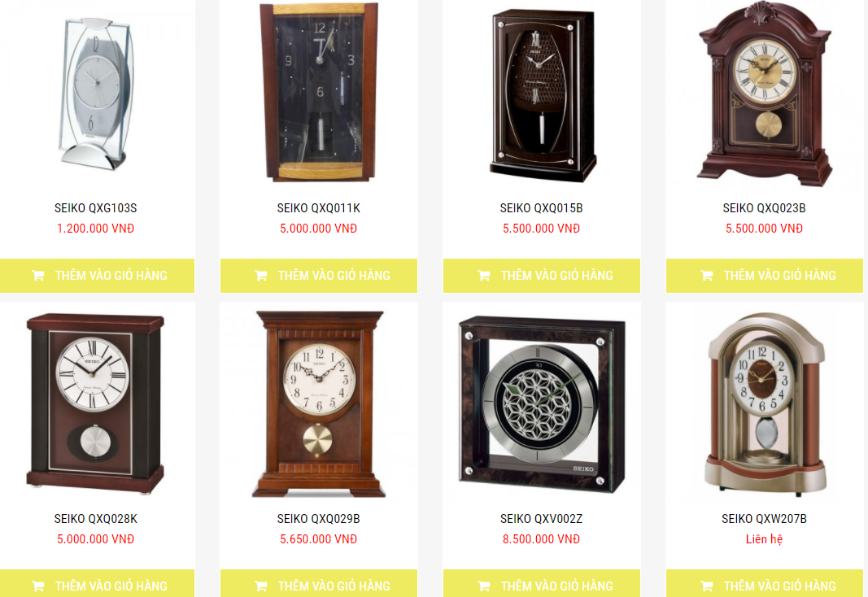This screenshot has height=597, width=868.
Task: Click cart icon under SEIKO QXQ029B
Action: 261,586
